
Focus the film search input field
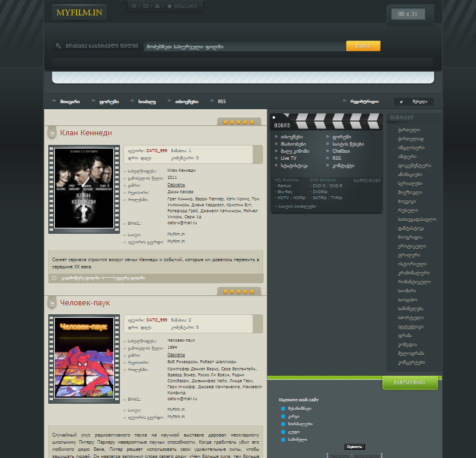tap(245, 47)
